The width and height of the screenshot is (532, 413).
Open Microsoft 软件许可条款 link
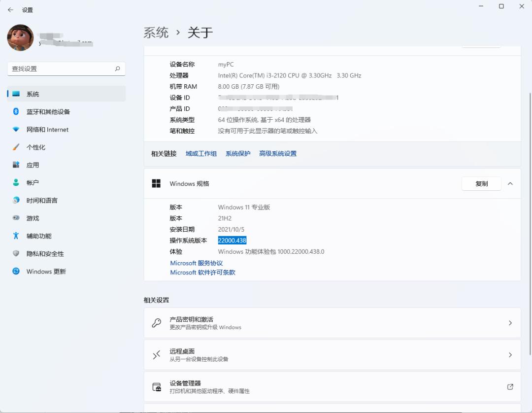tap(202, 272)
